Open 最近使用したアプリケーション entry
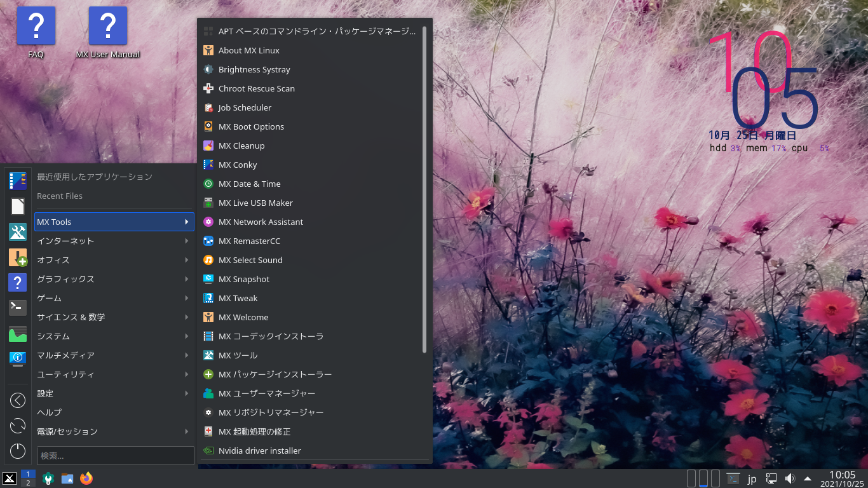Image resolution: width=868 pixels, height=488 pixels. click(114, 177)
